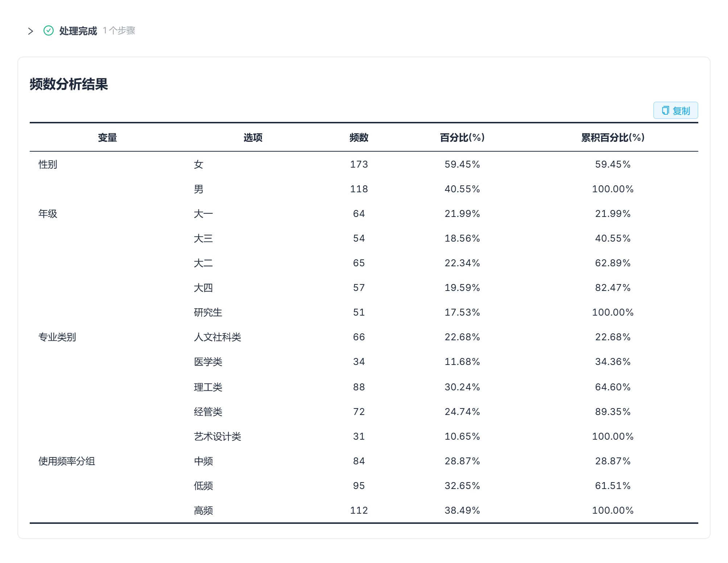Screen dimensions: 728x563
Task: Select the 变量 column header
Action: 107,137
